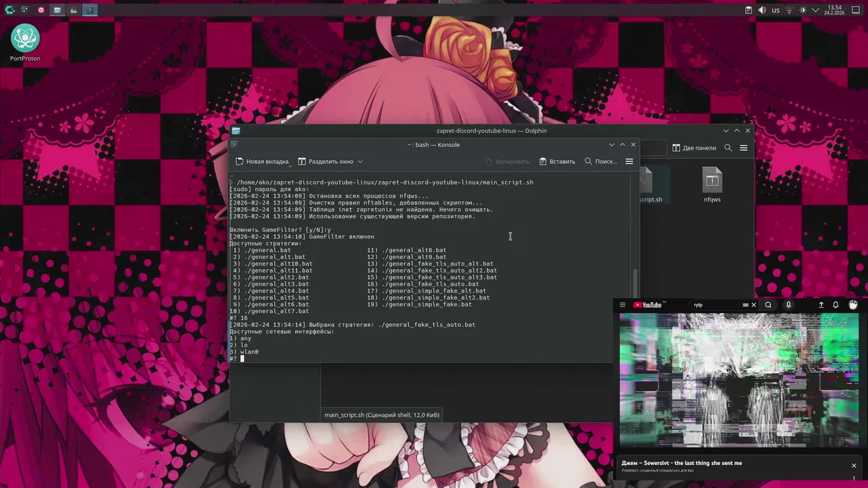Switch to Dolphin file manager in task bar

[x=57, y=10]
